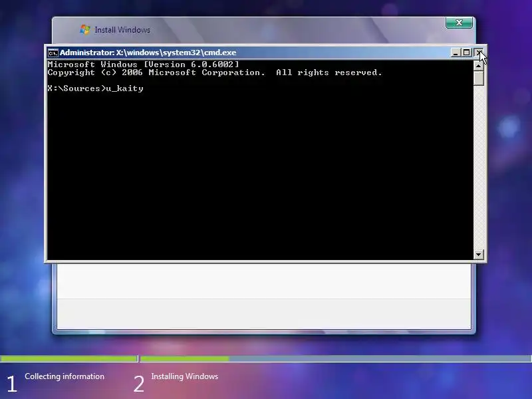Click the Collecting information step label
The image size is (532, 399).
[x=65, y=376]
